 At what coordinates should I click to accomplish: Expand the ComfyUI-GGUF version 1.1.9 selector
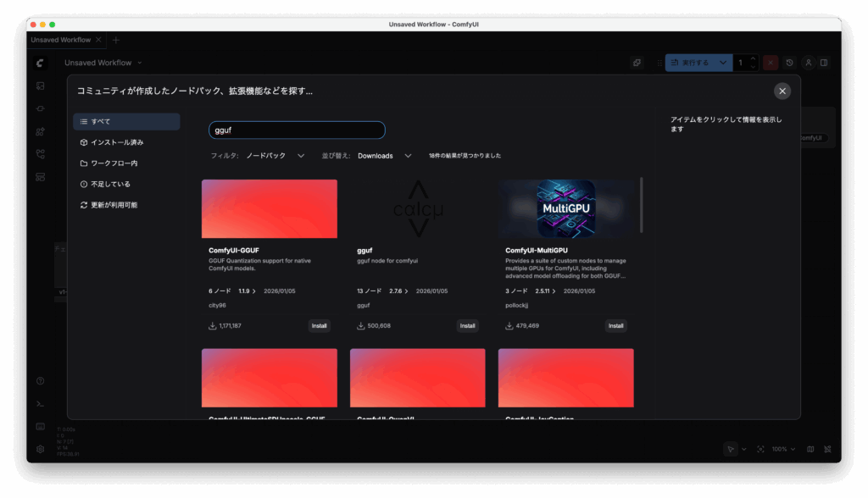point(248,291)
